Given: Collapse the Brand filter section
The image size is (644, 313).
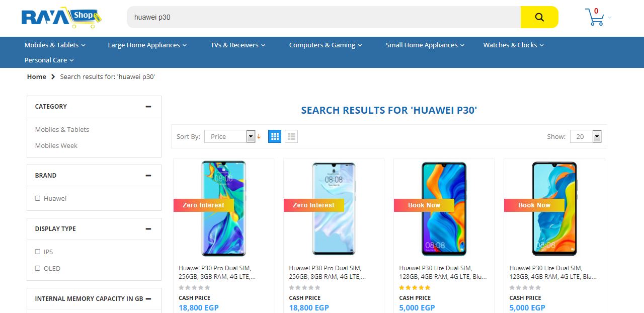Looking at the screenshot, I should coord(148,176).
